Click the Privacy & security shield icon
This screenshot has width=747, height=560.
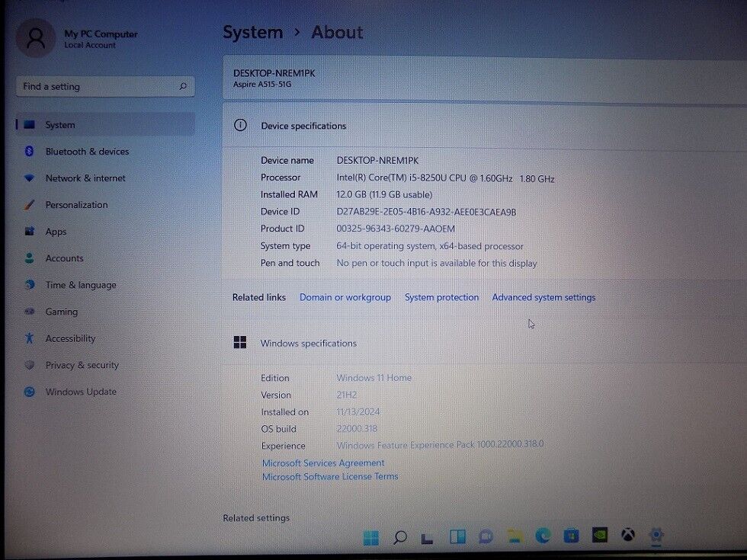pyautogui.click(x=29, y=365)
